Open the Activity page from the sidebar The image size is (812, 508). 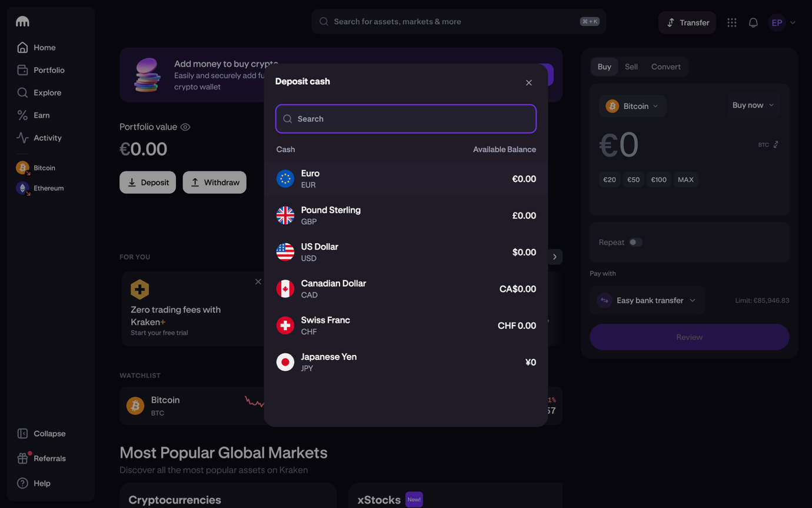pyautogui.click(x=48, y=138)
